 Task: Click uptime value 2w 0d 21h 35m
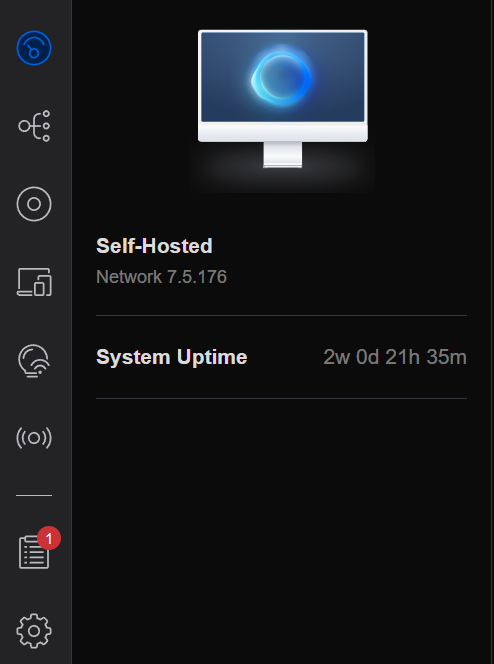point(395,357)
